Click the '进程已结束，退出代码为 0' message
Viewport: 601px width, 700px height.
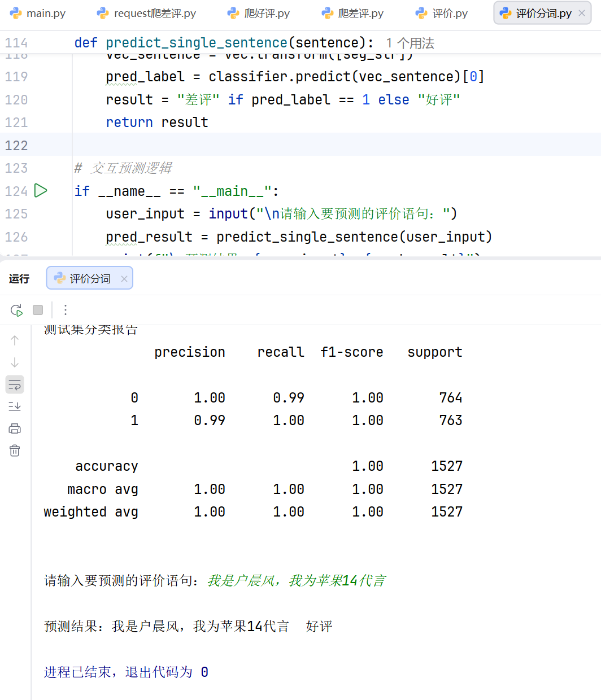pos(126,672)
